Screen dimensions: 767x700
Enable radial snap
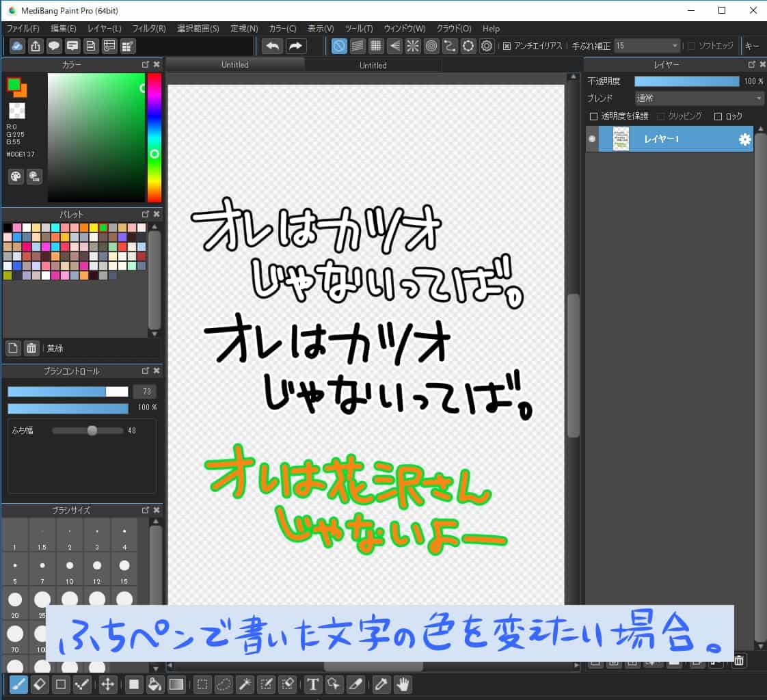(x=413, y=46)
